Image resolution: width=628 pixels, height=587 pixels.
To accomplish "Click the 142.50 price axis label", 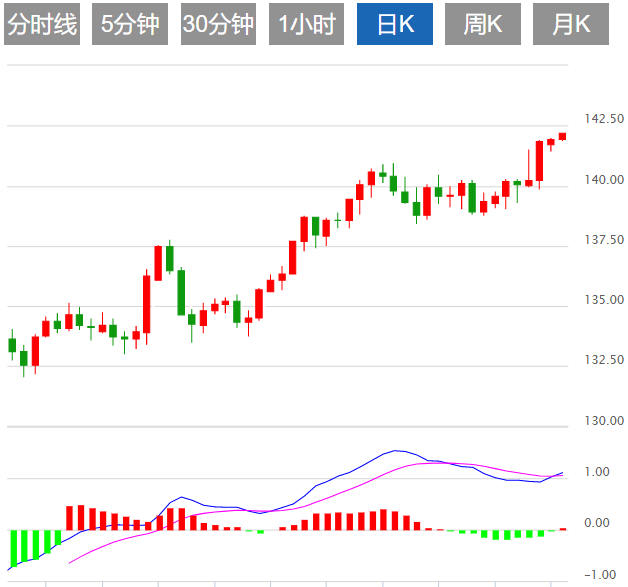I will click(604, 119).
